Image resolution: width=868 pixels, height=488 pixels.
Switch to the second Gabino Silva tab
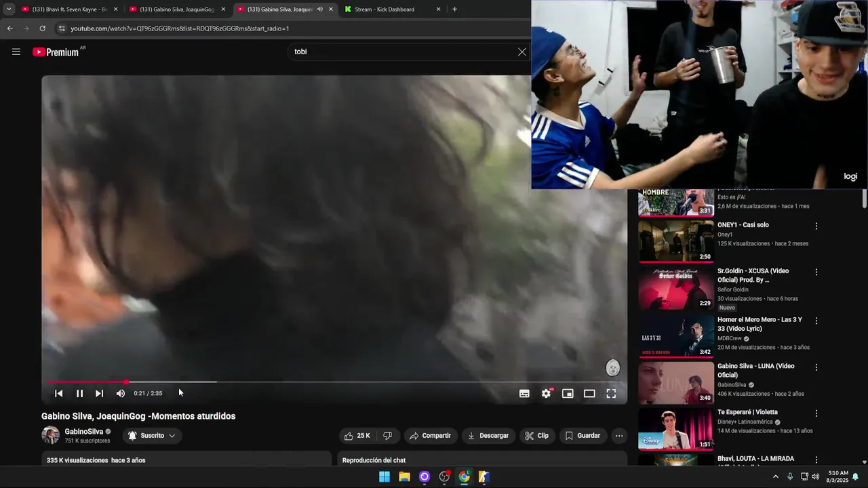(178, 9)
